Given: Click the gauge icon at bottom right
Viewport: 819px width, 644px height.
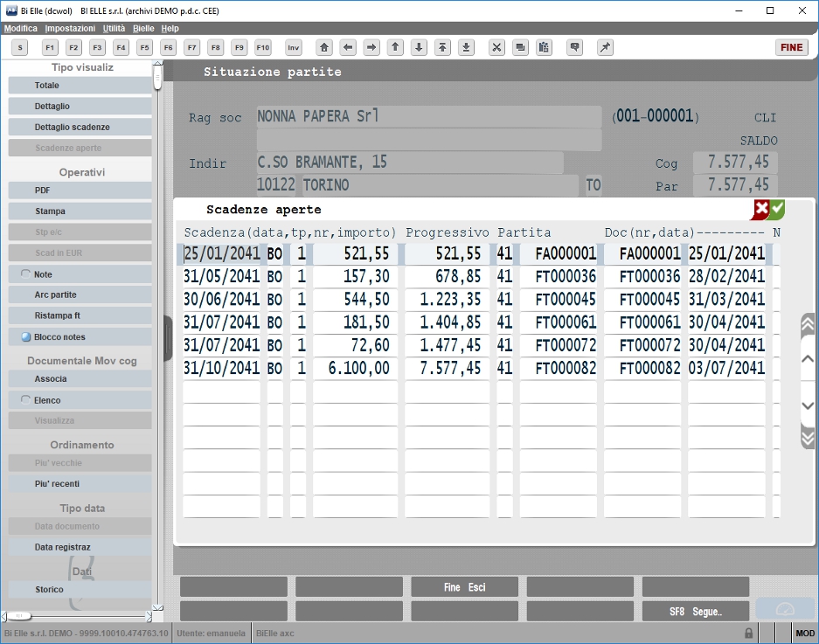Looking at the screenshot, I should tap(785, 610).
